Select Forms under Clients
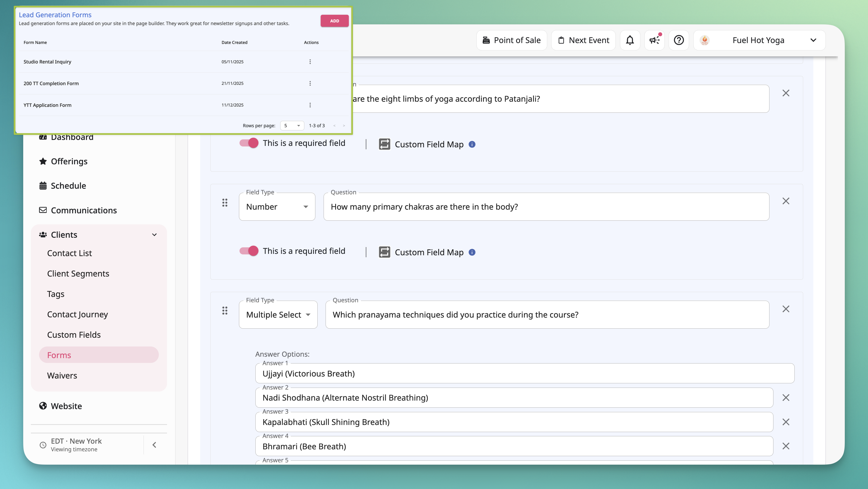This screenshot has height=489, width=868. [x=99, y=355]
